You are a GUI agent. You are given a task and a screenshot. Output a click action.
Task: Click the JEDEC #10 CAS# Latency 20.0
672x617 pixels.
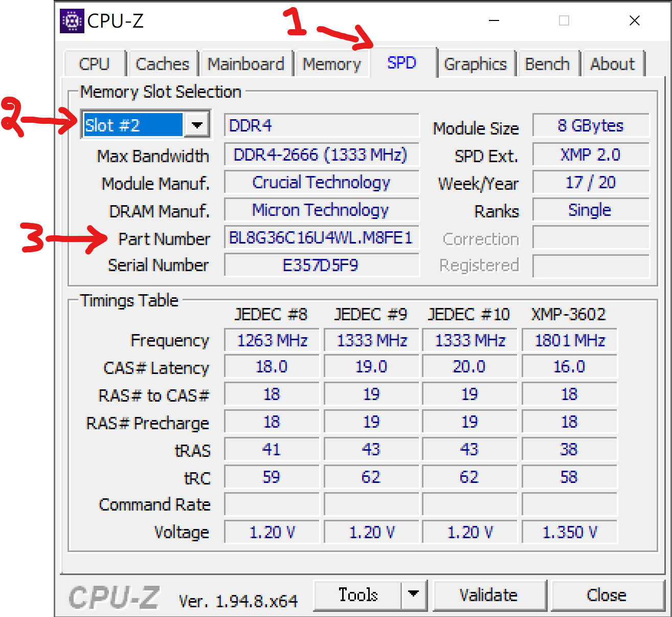pyautogui.click(x=470, y=367)
